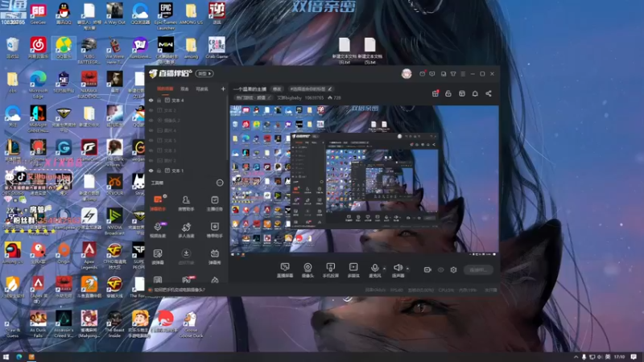Select the first orange scene tab
This screenshot has width=644, height=362.
coord(165,88)
